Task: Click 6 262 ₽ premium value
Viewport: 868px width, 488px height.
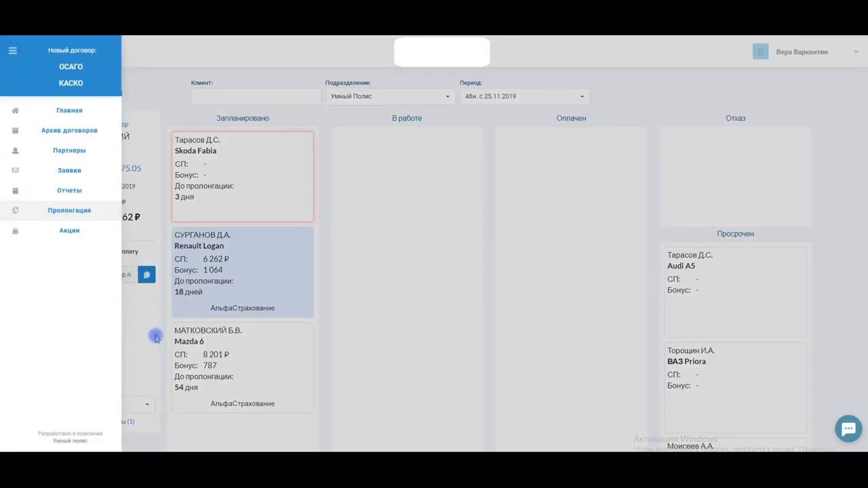Action: click(x=216, y=259)
